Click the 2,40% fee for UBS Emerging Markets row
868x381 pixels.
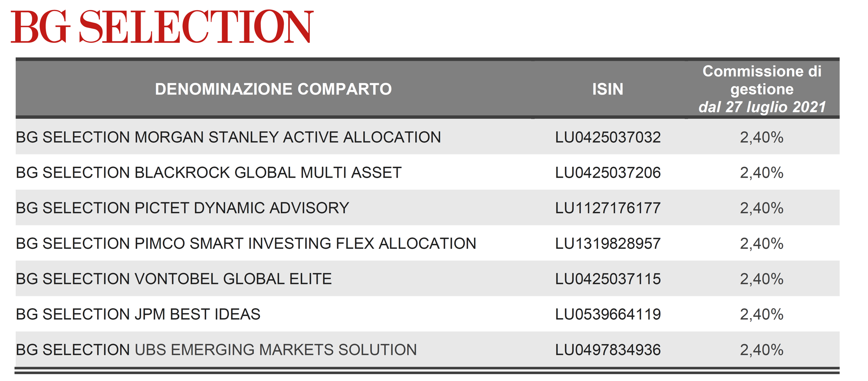click(762, 350)
